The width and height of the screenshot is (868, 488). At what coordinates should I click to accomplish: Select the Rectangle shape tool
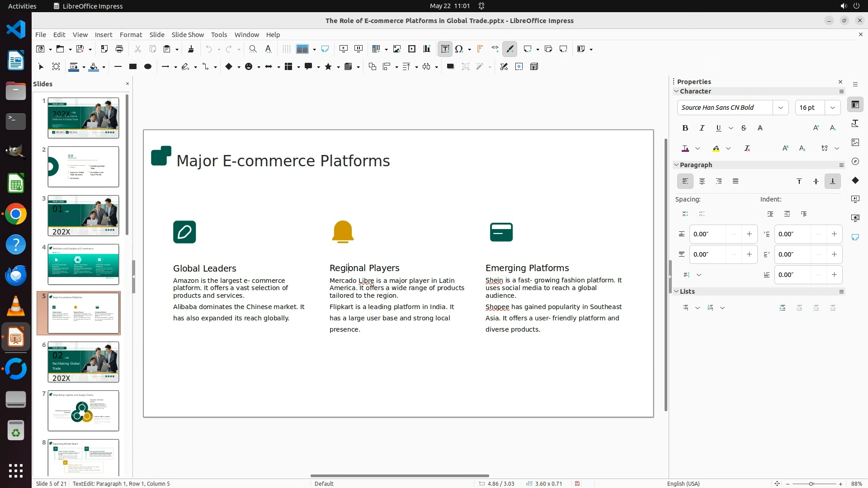pyautogui.click(x=133, y=67)
